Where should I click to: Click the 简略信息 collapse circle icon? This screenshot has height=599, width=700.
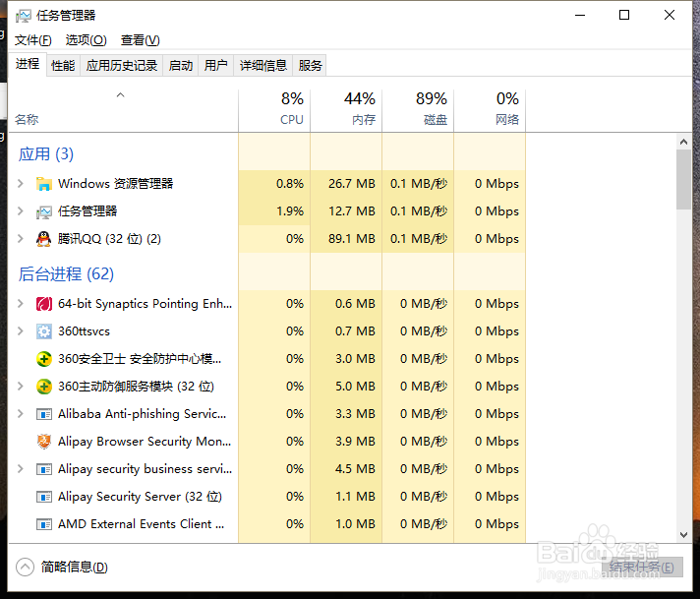click(25, 568)
